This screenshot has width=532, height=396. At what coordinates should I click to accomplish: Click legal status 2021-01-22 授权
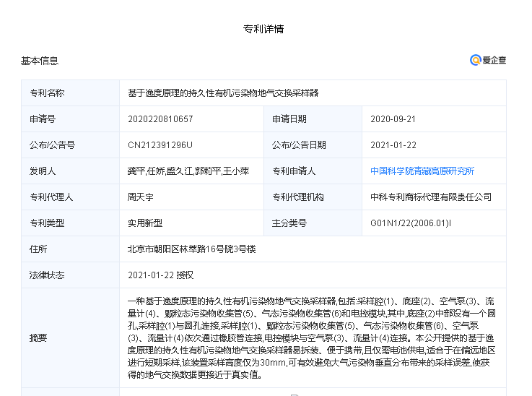click(160, 275)
